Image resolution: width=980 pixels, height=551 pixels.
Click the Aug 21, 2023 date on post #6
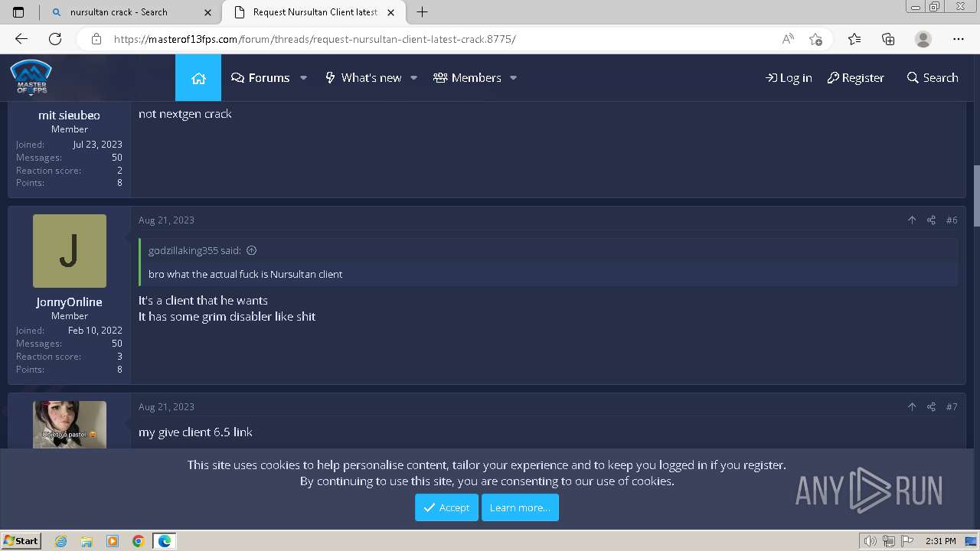(x=166, y=220)
